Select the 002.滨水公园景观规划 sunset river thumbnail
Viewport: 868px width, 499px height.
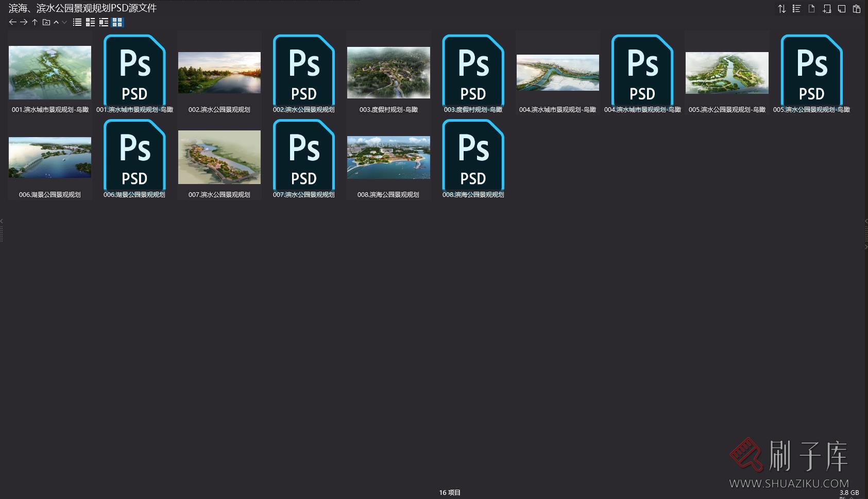[219, 73]
